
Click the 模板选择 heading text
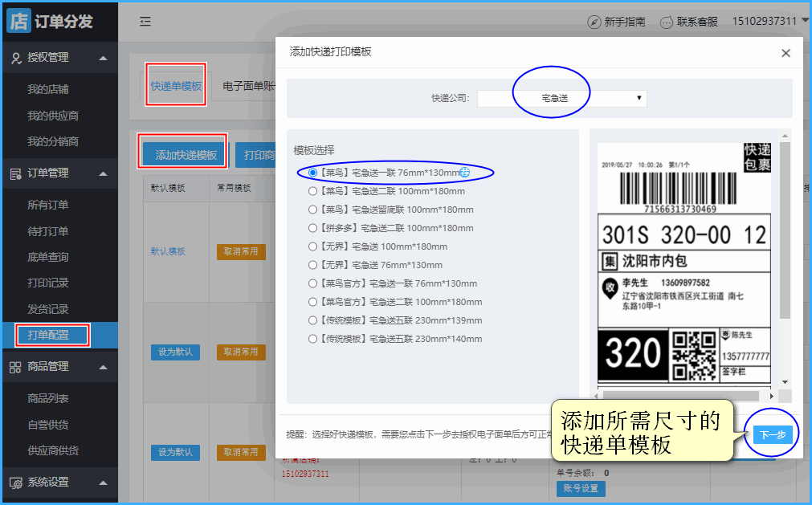pos(314,150)
